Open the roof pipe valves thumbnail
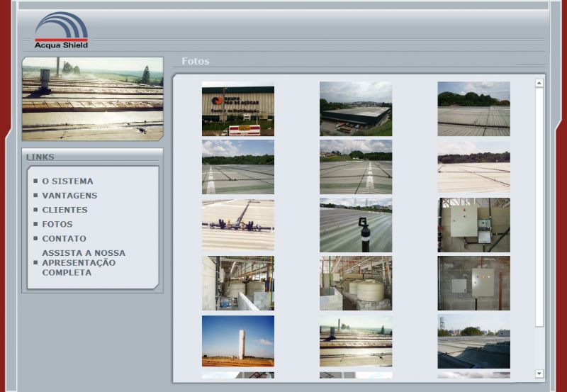Screen dimensions: 567x392 tap(237, 225)
